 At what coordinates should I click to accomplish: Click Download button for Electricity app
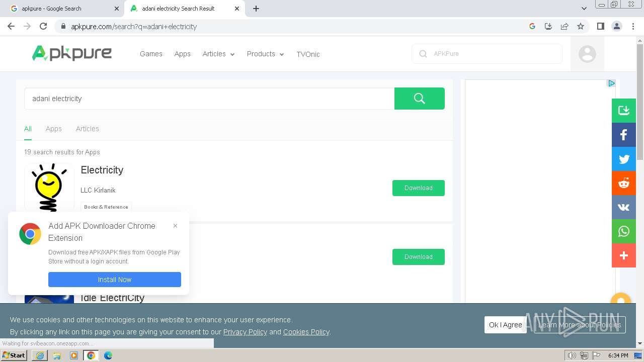click(419, 188)
